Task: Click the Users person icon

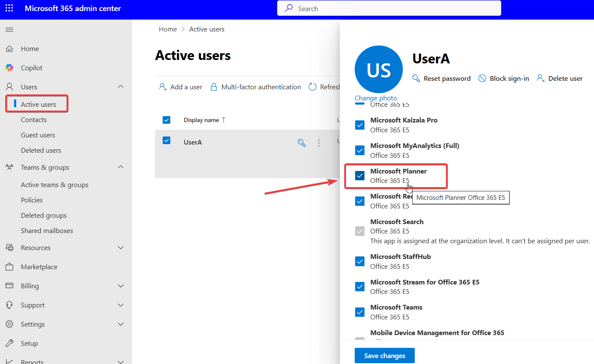Action: click(x=9, y=87)
